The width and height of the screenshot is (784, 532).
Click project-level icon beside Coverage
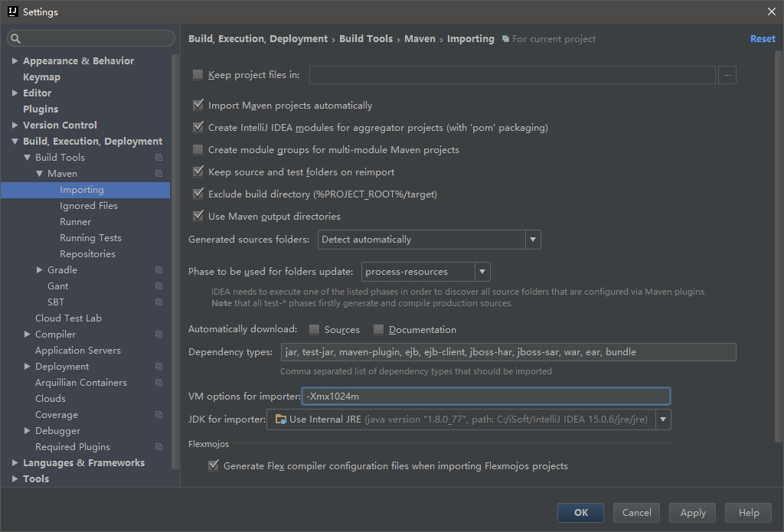pos(159,414)
